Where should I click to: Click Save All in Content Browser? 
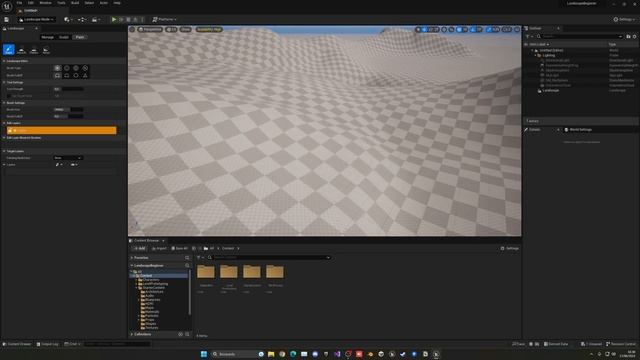tap(180, 248)
